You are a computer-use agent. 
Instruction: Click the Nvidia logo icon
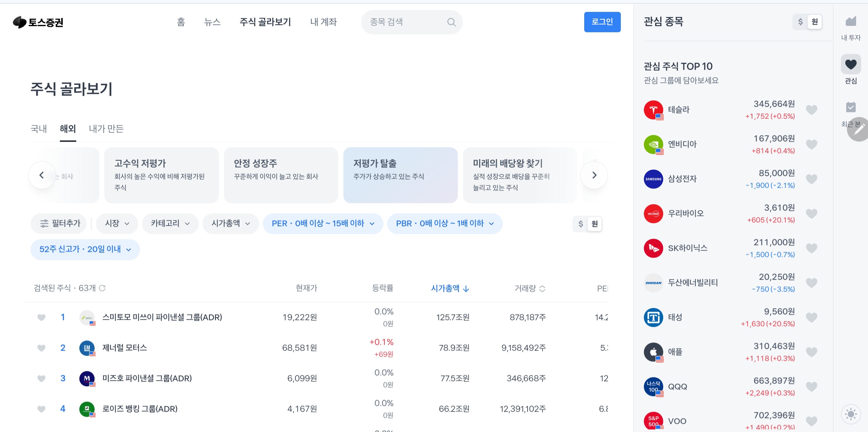click(x=653, y=144)
